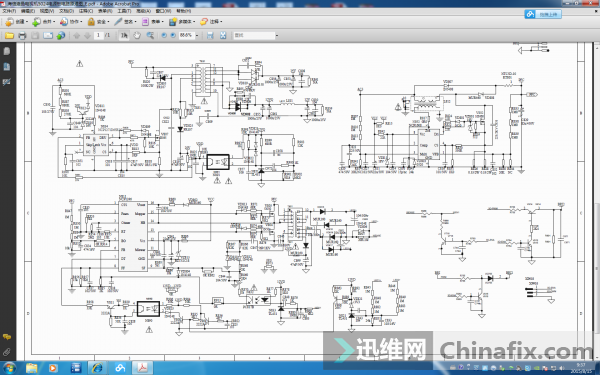Open the Bookmarks panel in sidebar
The width and height of the screenshot is (600, 375).
[7, 67]
